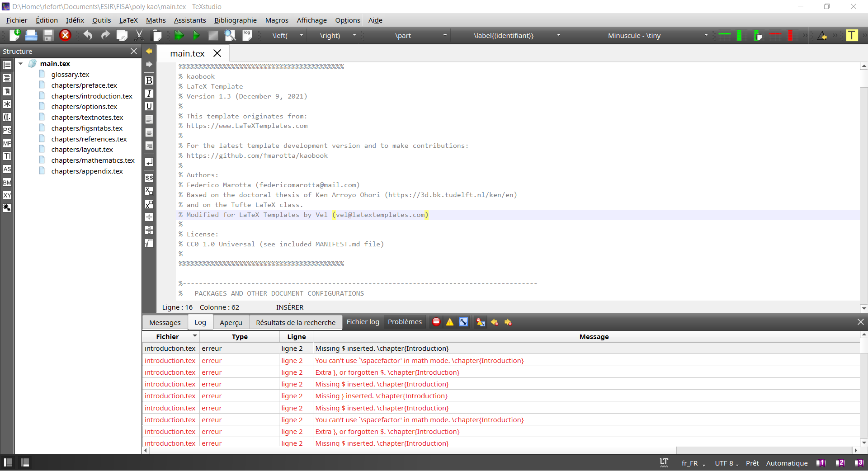The width and height of the screenshot is (868, 471).
Task: Collapse the main.tex structure tree
Action: [20, 63]
